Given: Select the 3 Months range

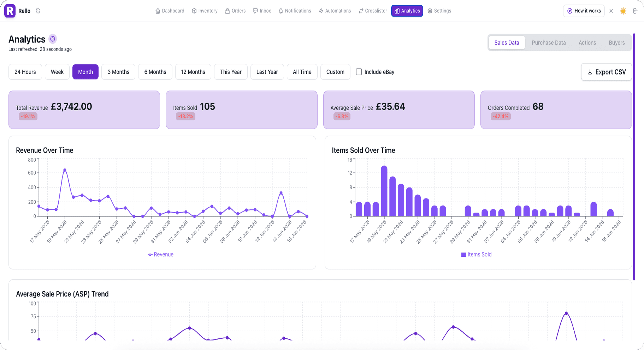Looking at the screenshot, I should (x=118, y=72).
